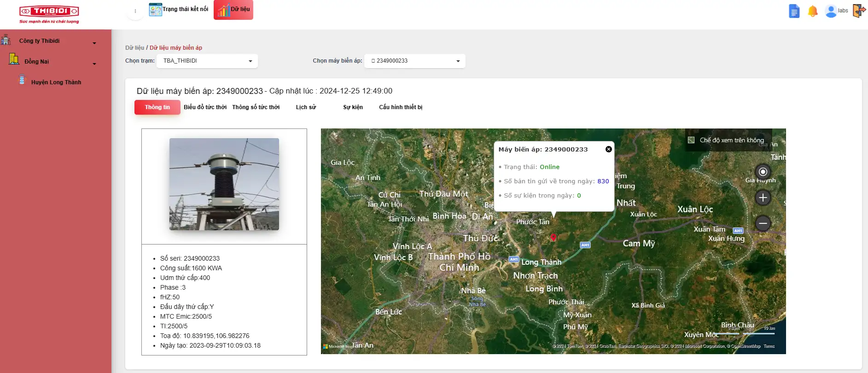Switch to the Sự kiện tab
Screen dimensions: 868x373
pyautogui.click(x=353, y=107)
